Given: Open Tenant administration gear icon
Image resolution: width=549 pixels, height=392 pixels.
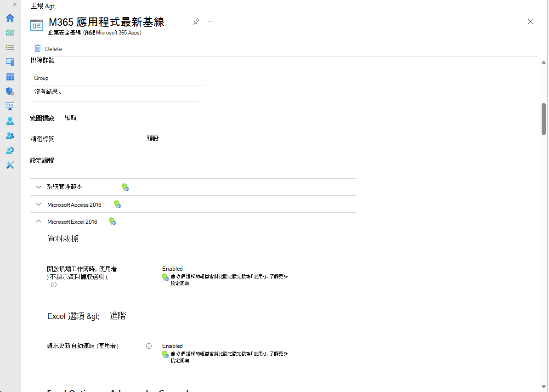Looking at the screenshot, I should (10, 150).
